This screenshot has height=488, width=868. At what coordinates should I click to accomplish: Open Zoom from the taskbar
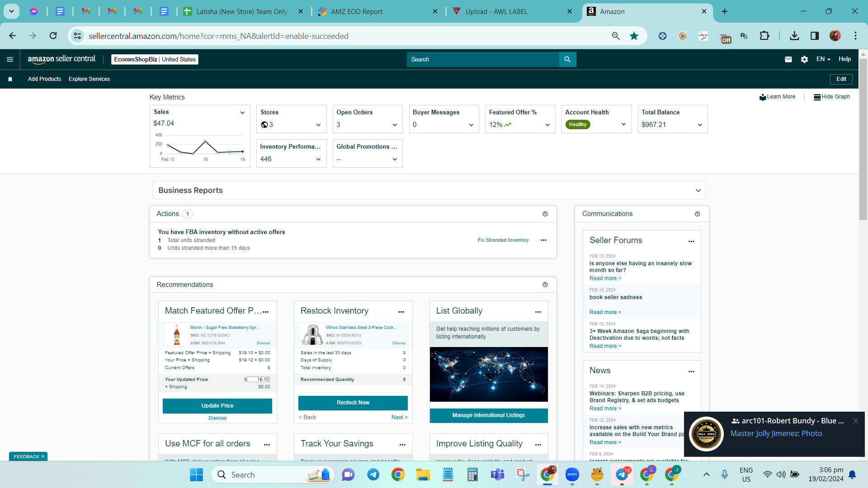pos(572,474)
